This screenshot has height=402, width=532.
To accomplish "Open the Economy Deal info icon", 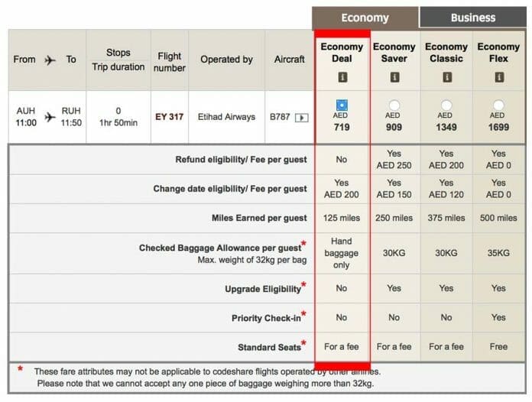I will click(x=342, y=77).
